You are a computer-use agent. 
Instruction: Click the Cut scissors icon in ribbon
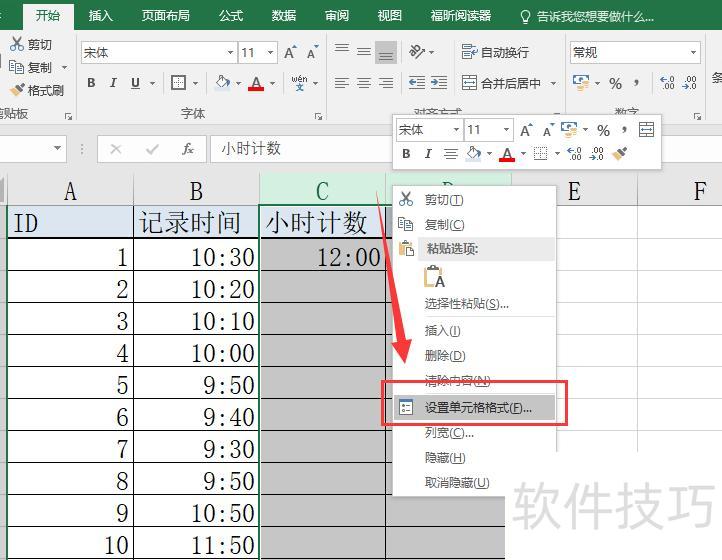[x=17, y=44]
